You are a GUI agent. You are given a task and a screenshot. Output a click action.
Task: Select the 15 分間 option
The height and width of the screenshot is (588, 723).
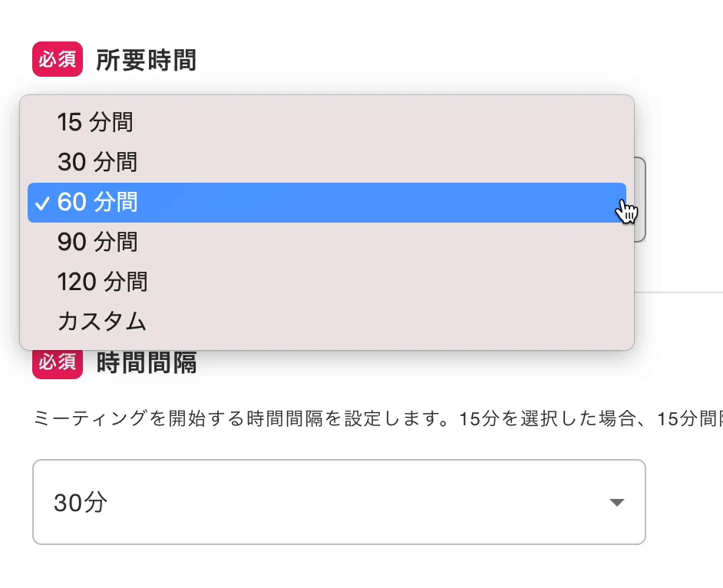pyautogui.click(x=95, y=122)
